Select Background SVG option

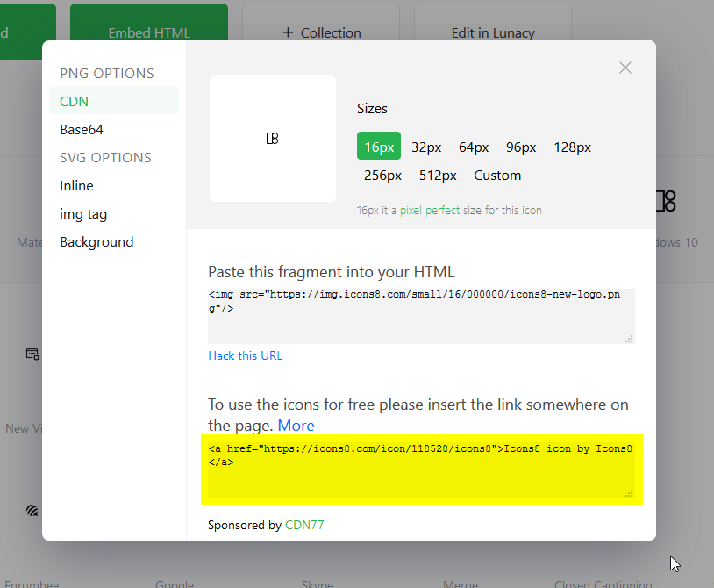96,242
